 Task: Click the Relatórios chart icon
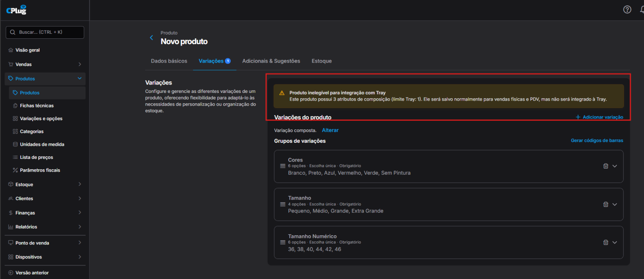tap(11, 227)
